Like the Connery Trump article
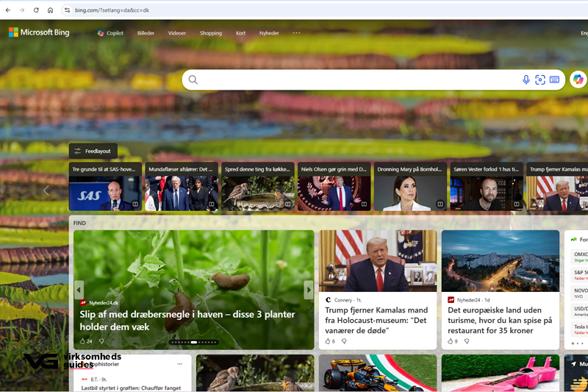This screenshot has width=588, height=392. pyautogui.click(x=327, y=341)
